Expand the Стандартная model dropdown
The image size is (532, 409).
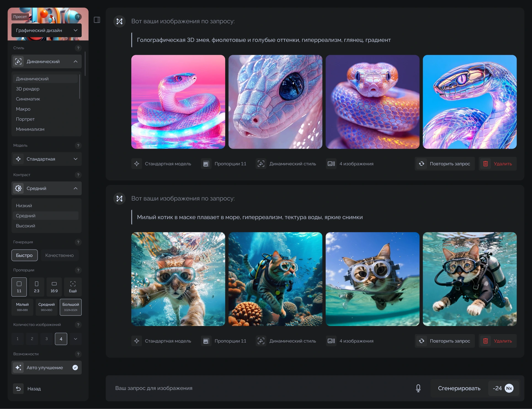click(46, 159)
